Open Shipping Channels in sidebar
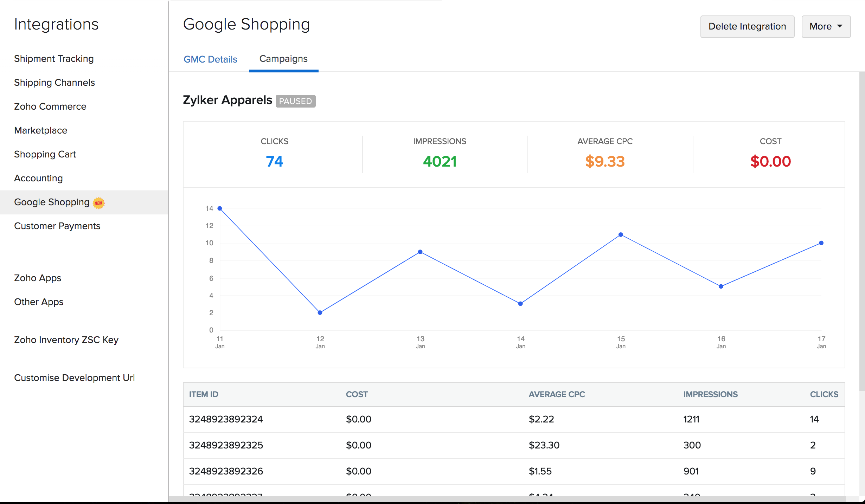The width and height of the screenshot is (865, 504). point(55,83)
